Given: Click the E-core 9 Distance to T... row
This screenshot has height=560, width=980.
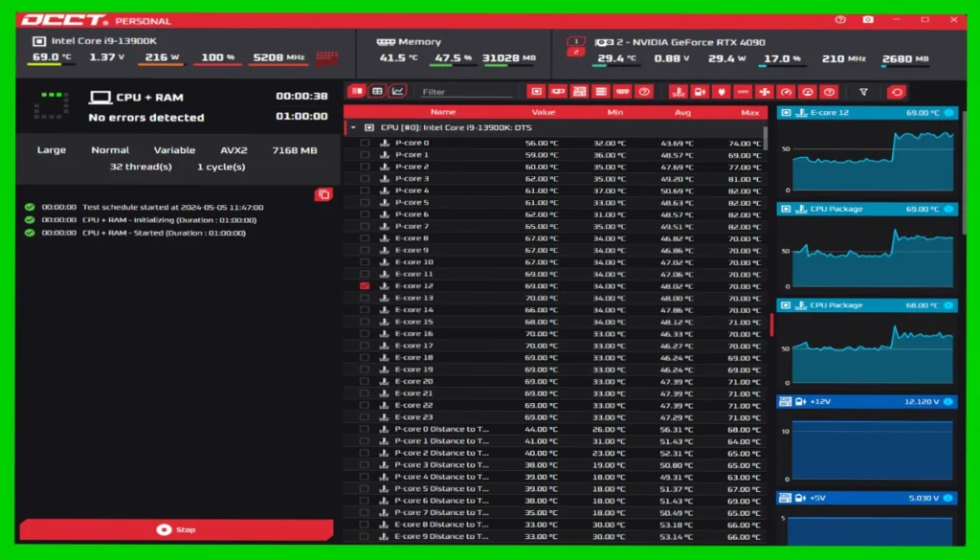Looking at the screenshot, I should click(x=556, y=536).
